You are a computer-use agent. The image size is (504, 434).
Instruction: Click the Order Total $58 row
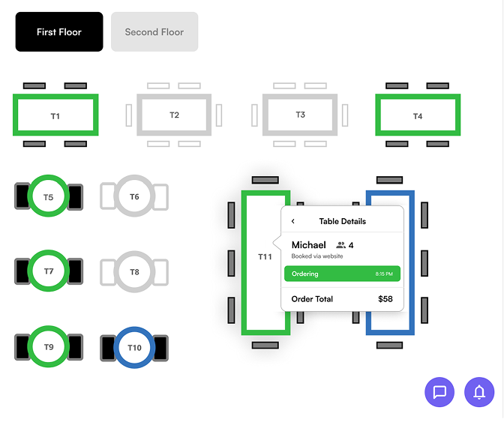click(x=342, y=299)
